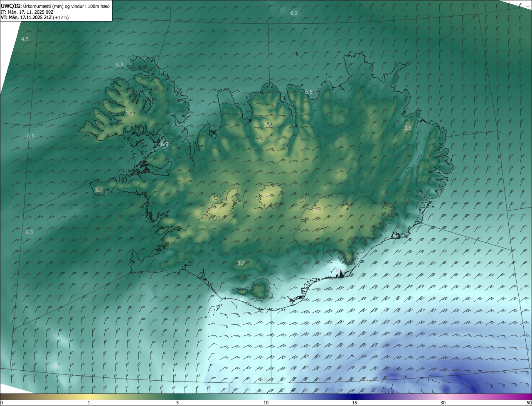
Task: Click the "50" tick on the color scale
Action: [x=528, y=403]
